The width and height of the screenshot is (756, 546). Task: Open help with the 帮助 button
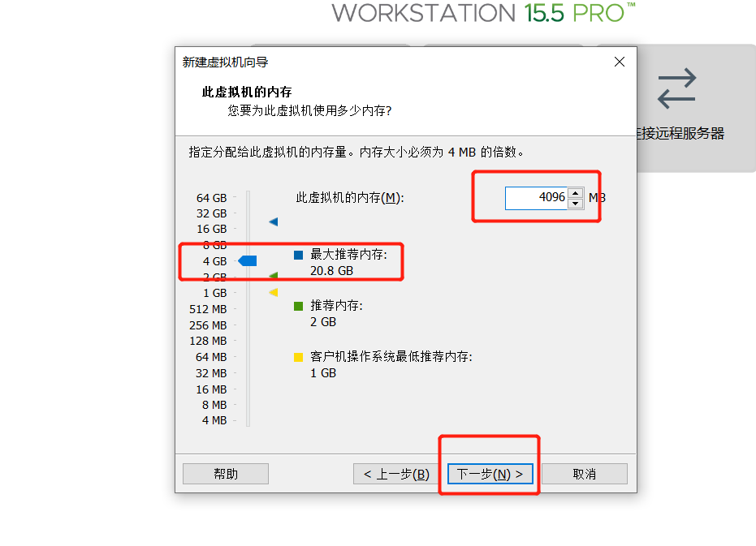coord(226,474)
